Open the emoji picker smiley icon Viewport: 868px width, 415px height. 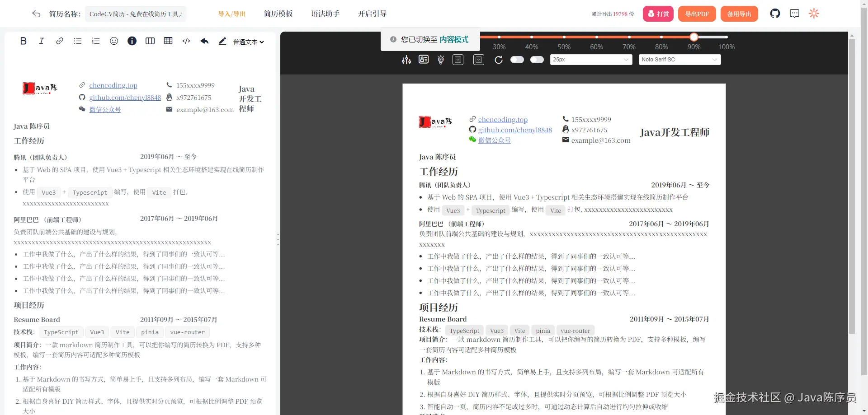coord(114,41)
